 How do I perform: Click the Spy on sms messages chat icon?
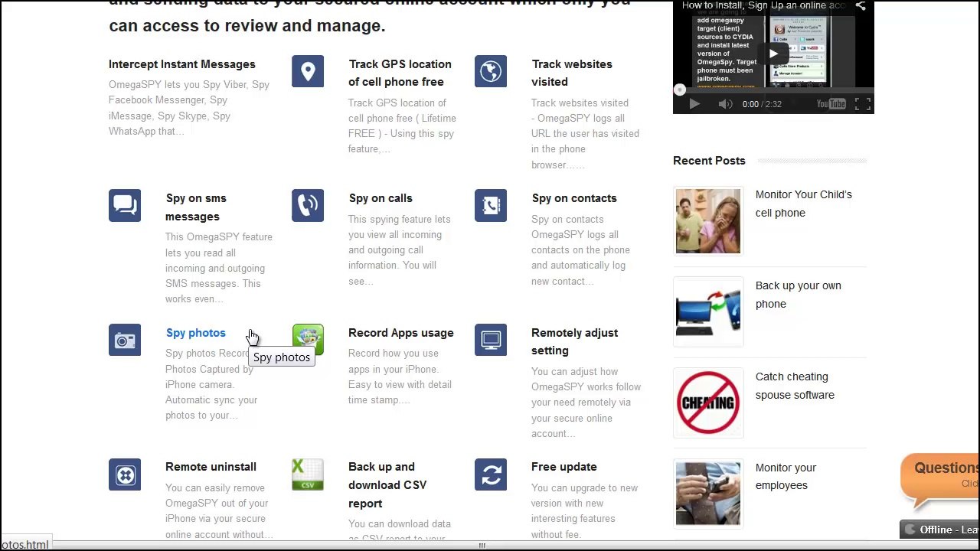click(x=125, y=205)
